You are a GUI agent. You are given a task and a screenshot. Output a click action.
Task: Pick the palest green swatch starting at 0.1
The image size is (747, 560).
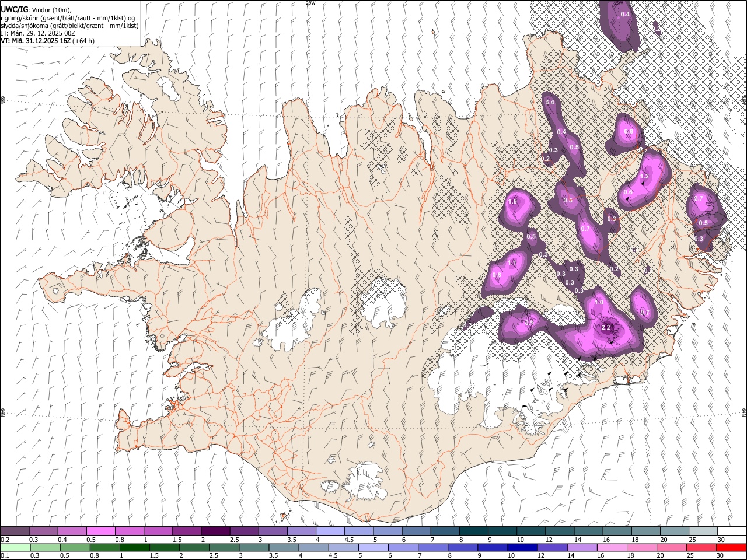point(15,547)
